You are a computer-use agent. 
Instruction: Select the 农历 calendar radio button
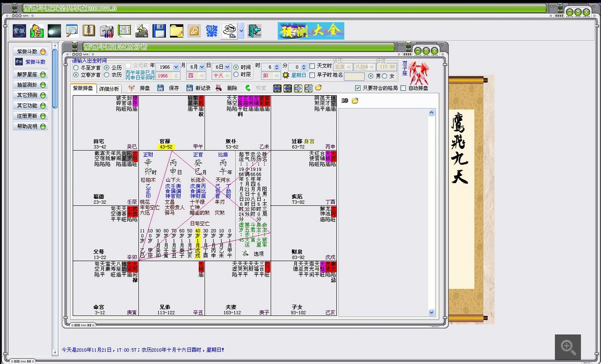coord(107,75)
